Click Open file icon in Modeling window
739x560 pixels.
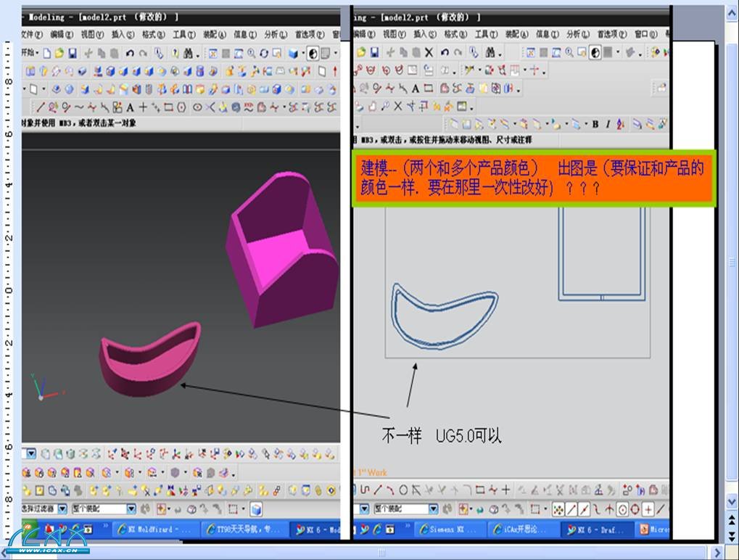(59, 53)
